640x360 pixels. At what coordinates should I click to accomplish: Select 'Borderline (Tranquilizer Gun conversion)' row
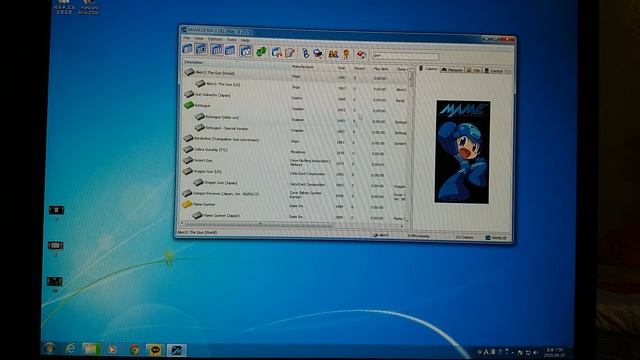(x=295, y=140)
